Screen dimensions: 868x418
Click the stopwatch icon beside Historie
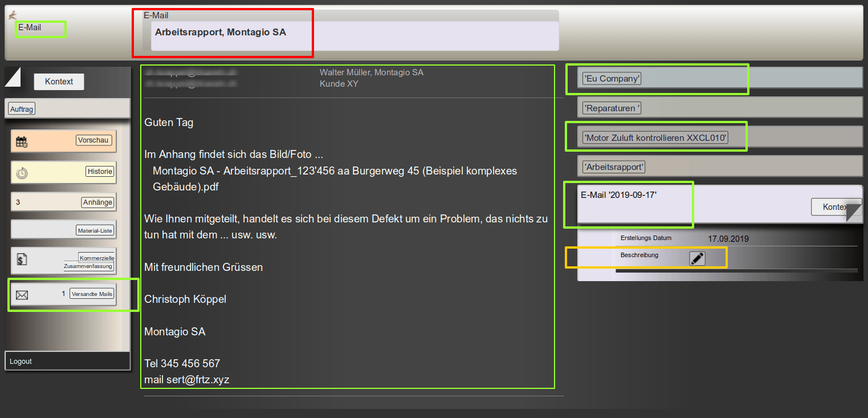point(22,173)
